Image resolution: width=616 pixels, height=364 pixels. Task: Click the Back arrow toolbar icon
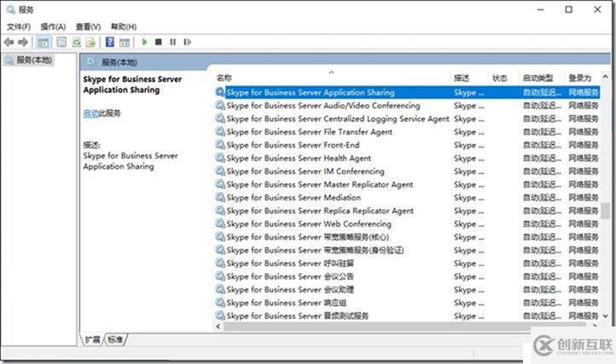coord(9,42)
